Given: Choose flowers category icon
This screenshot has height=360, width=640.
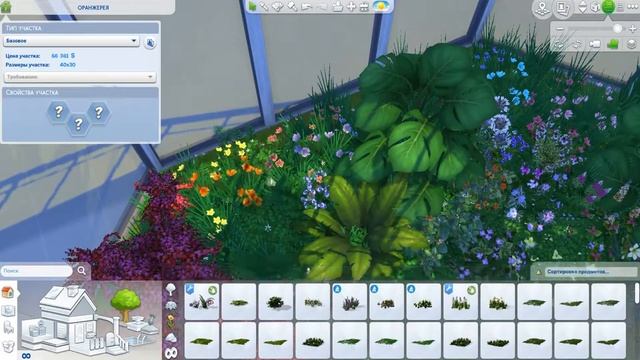Looking at the screenshot, I should point(171,321).
